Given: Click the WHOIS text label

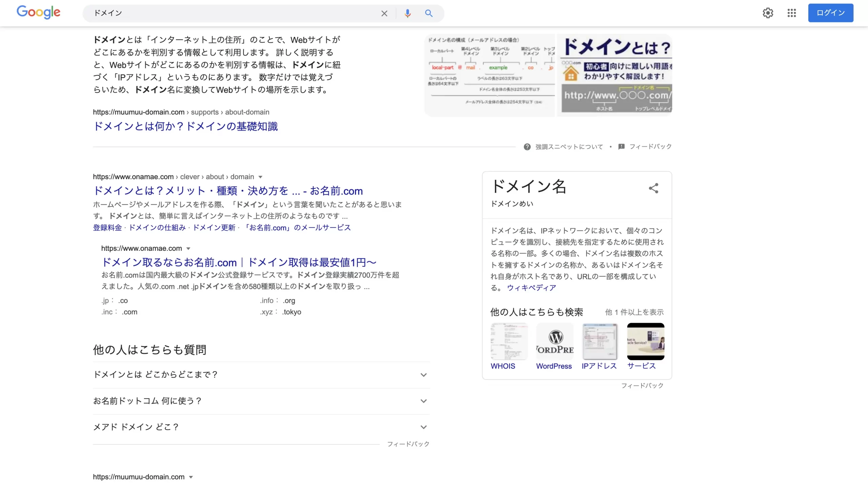Looking at the screenshot, I should (503, 366).
